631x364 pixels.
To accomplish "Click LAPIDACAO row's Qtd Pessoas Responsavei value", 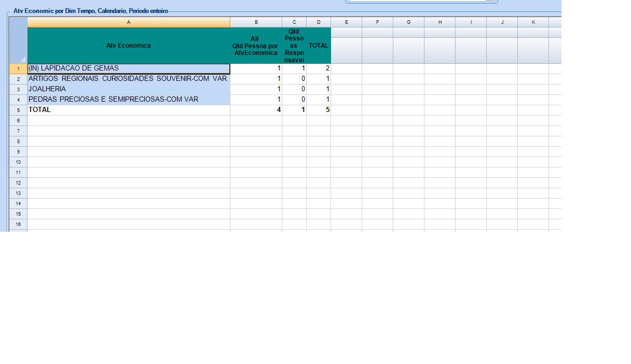I will [294, 68].
